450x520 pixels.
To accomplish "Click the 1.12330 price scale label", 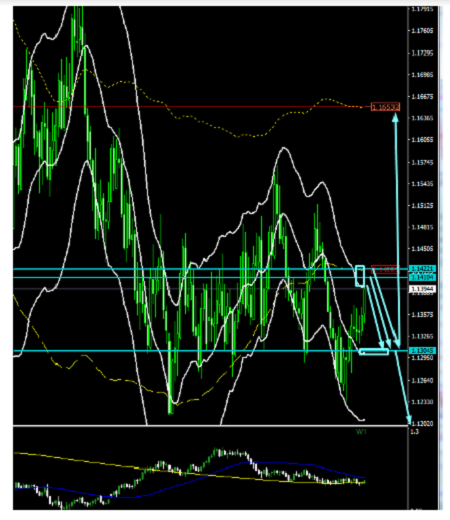I will (x=422, y=402).
